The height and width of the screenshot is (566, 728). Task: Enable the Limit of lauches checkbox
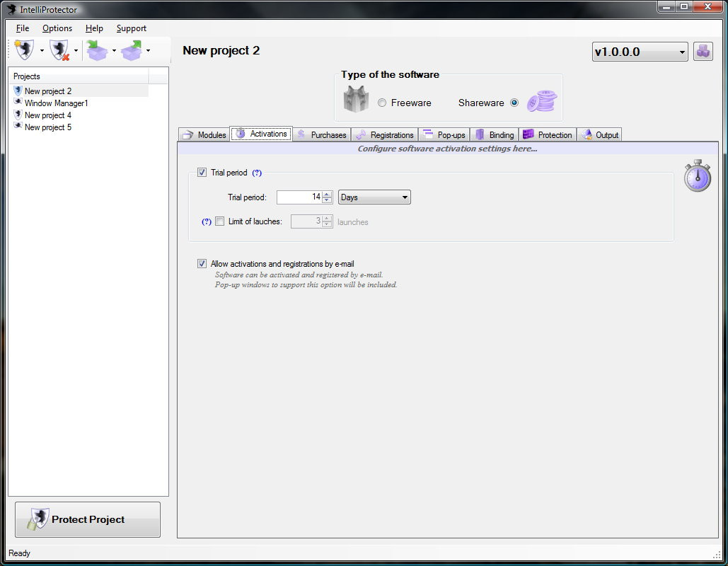(219, 221)
